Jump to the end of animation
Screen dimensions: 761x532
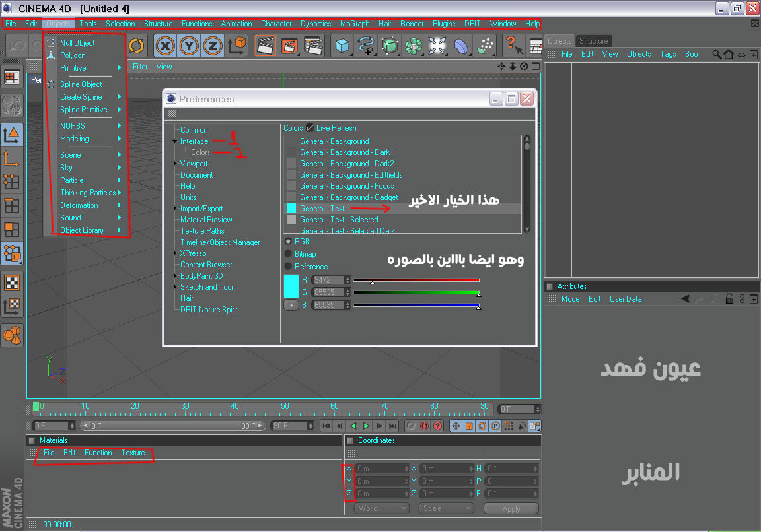pyautogui.click(x=392, y=426)
